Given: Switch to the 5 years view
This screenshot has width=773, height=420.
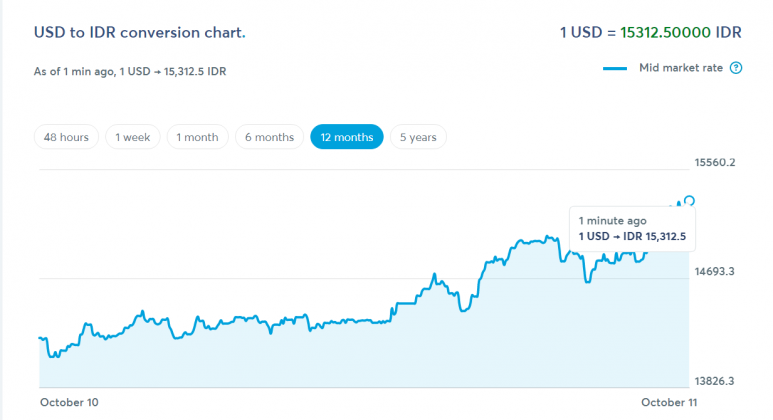Looking at the screenshot, I should coord(418,137).
